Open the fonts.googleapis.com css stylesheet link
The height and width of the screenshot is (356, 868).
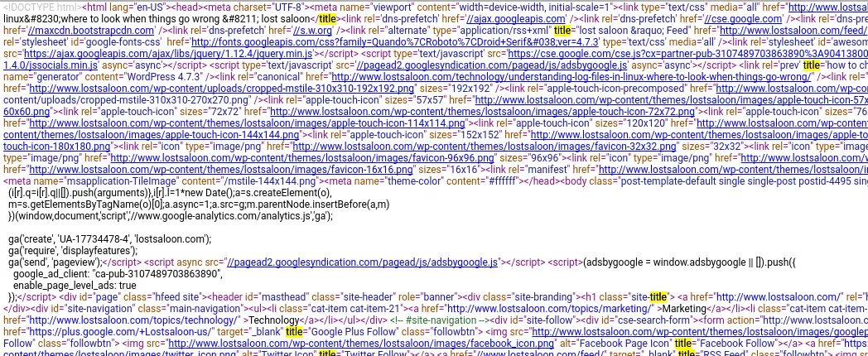(393, 42)
